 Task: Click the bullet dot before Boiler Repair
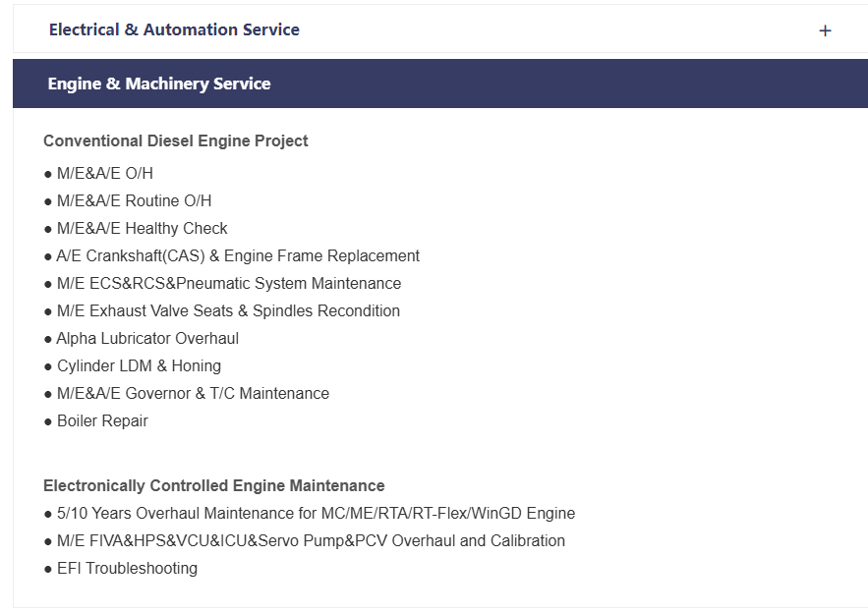(x=48, y=421)
